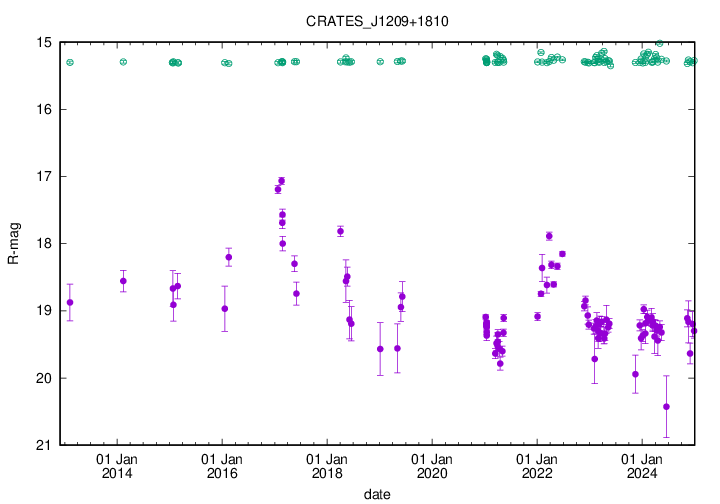Click the topmost green point in 2024
The height and width of the screenshot is (504, 720).
click(659, 44)
